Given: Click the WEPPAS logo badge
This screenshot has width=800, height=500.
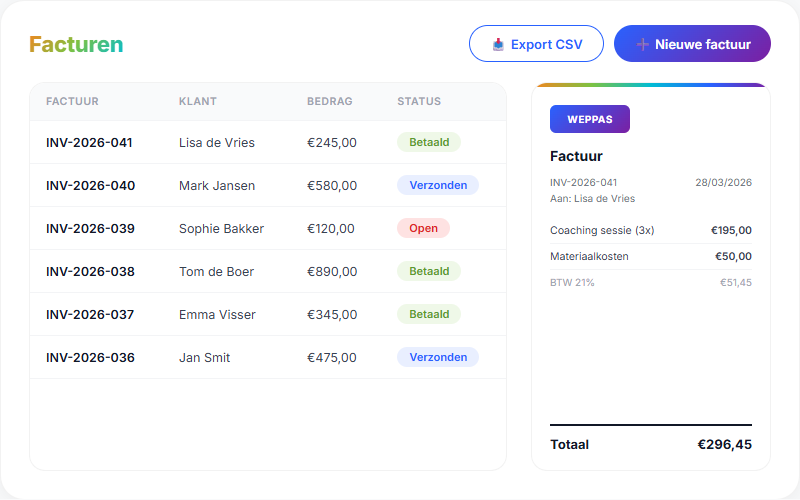Looking at the screenshot, I should point(589,119).
